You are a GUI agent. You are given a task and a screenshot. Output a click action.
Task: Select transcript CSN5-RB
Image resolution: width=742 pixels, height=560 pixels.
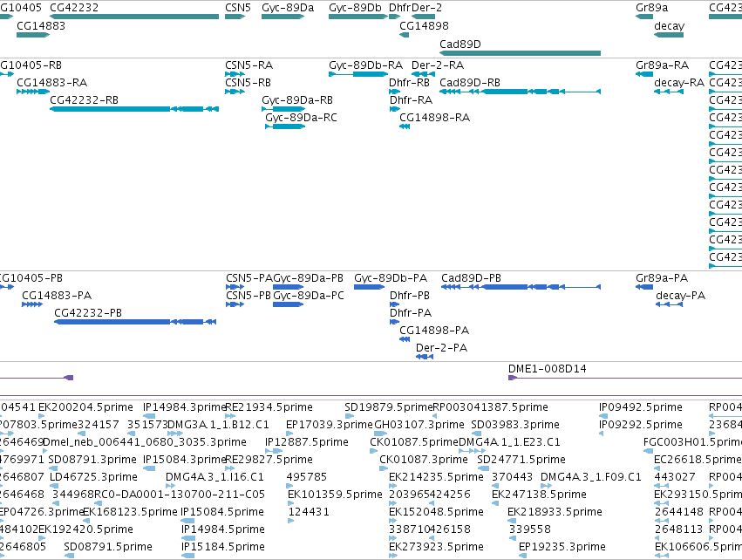pos(248,83)
